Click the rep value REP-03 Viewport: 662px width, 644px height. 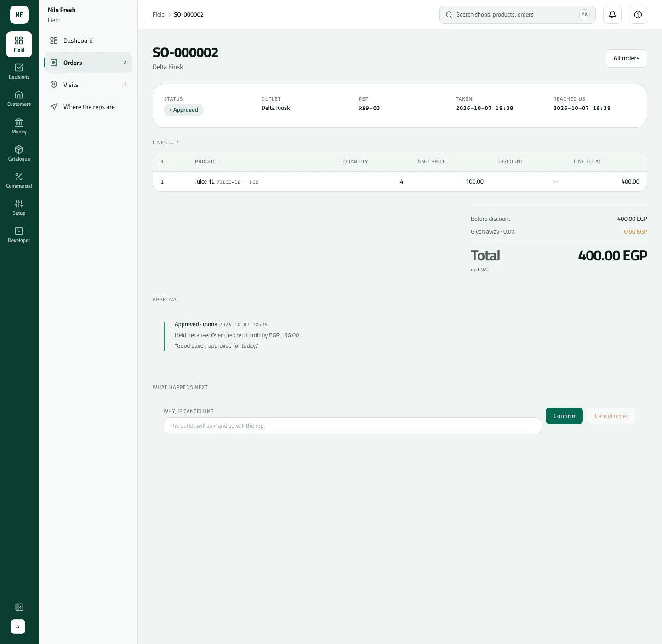pos(369,108)
